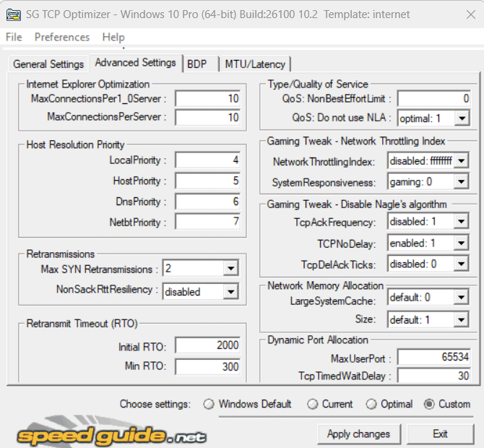Screen dimensions: 484x448
Task: Click the Host Resolution Priority group label
Action: point(75,145)
